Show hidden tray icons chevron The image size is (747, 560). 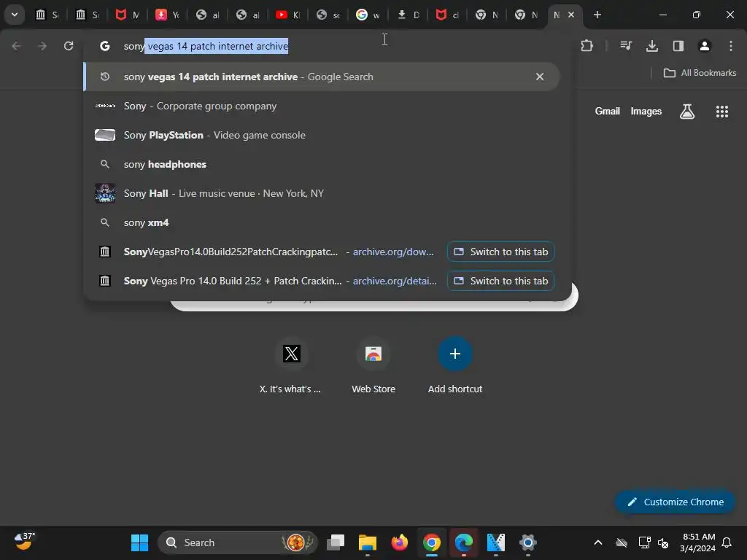(x=598, y=542)
